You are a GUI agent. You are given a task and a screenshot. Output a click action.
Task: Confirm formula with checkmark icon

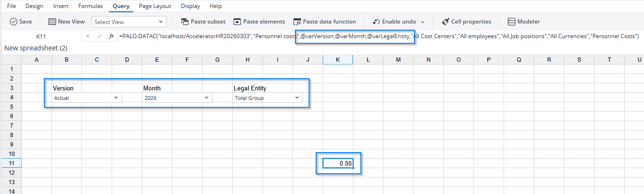(99, 36)
